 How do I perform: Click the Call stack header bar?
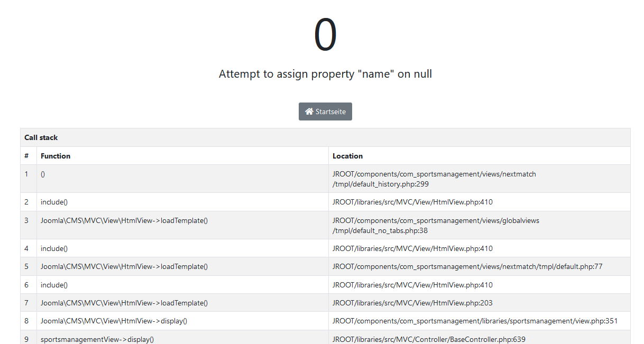coord(325,137)
